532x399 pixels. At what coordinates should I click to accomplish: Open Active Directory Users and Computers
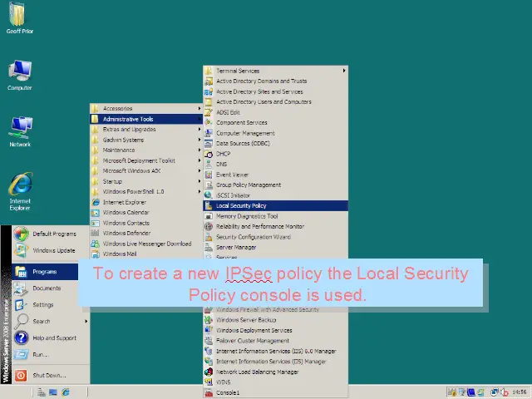click(x=275, y=101)
